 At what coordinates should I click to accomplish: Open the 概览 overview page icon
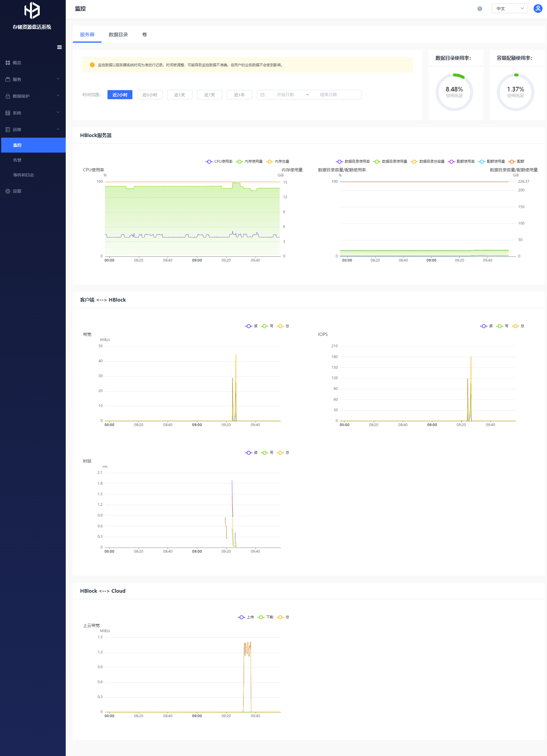click(x=8, y=63)
